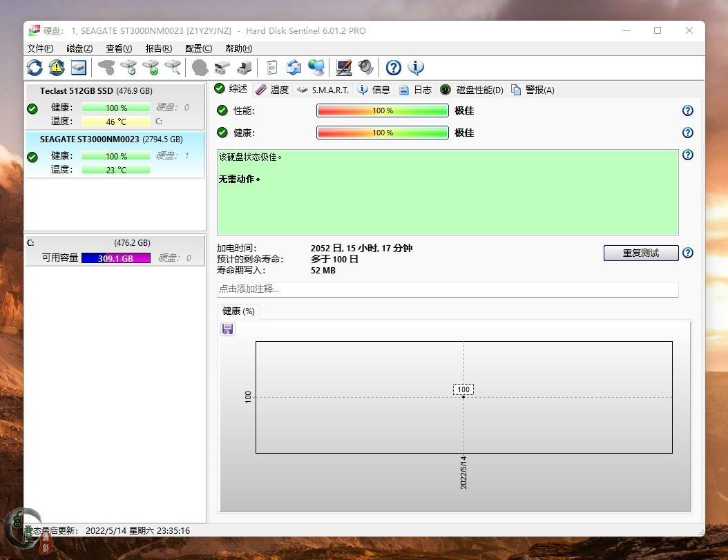
Task: Click the blue info 'i' toolbar icon
Action: click(416, 68)
